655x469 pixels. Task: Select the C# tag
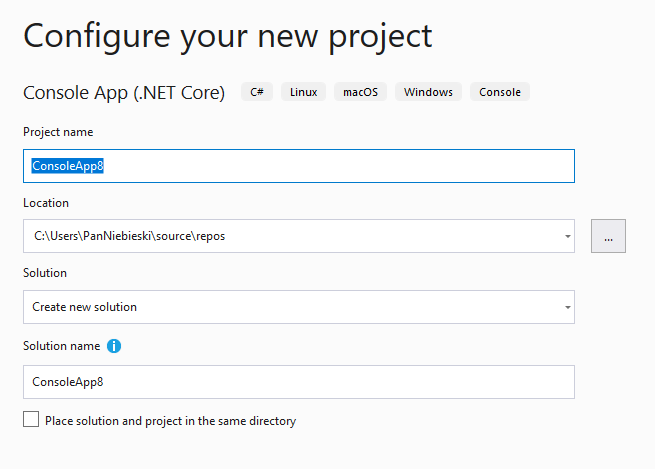(257, 92)
